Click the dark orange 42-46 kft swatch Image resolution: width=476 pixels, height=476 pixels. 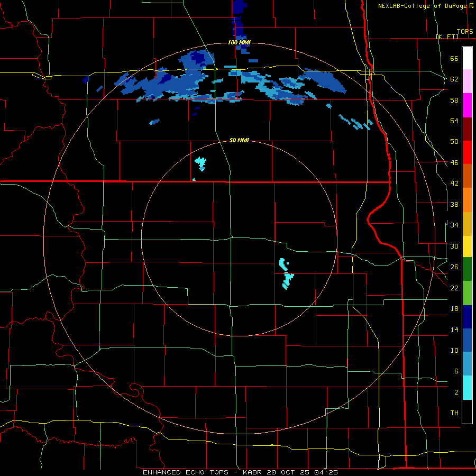[467, 176]
